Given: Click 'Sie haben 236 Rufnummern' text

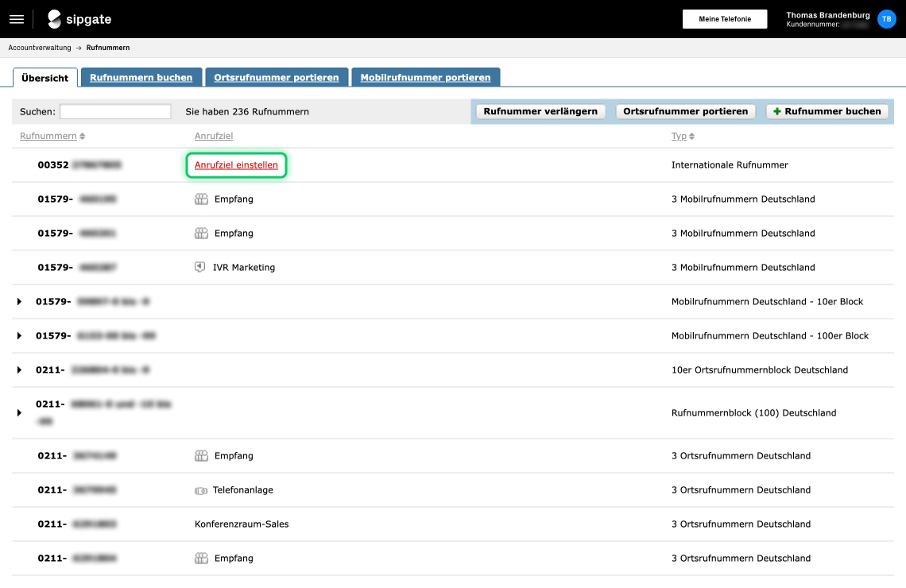Looking at the screenshot, I should click(247, 111).
